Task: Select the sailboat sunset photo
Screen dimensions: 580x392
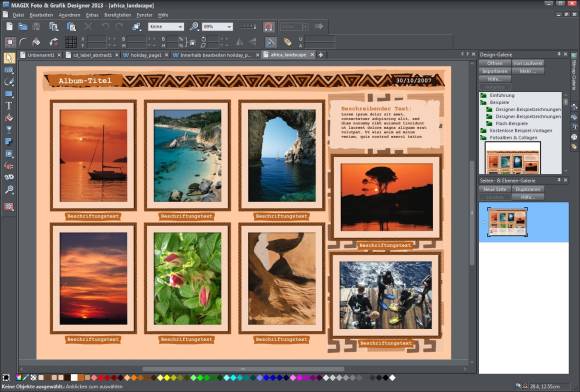Action: pyautogui.click(x=93, y=155)
